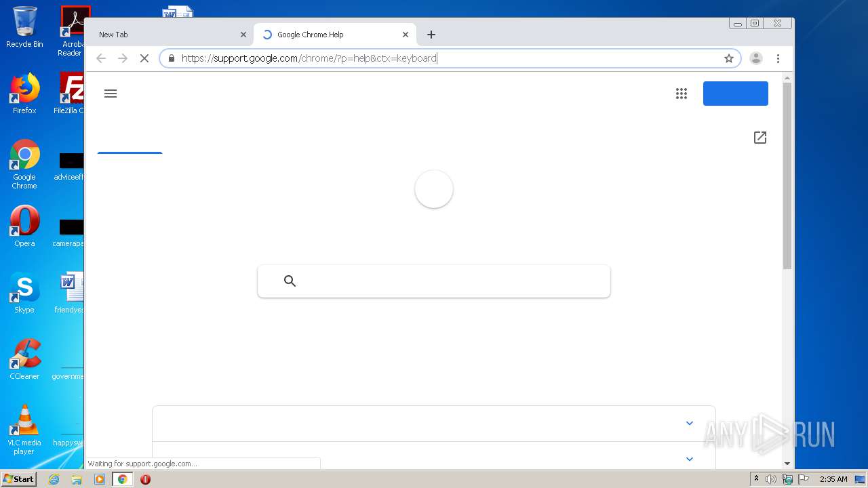Image resolution: width=868 pixels, height=488 pixels.
Task: Click the network tray icon
Action: pyautogui.click(x=787, y=479)
